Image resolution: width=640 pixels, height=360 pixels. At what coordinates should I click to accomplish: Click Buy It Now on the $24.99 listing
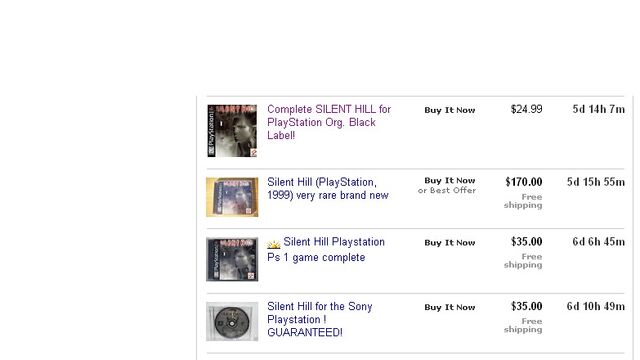pyautogui.click(x=449, y=110)
